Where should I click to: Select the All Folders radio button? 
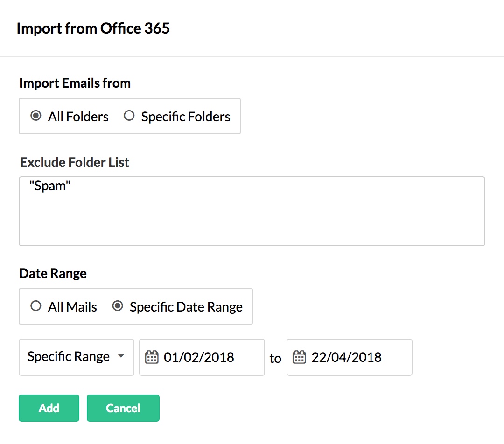35,116
